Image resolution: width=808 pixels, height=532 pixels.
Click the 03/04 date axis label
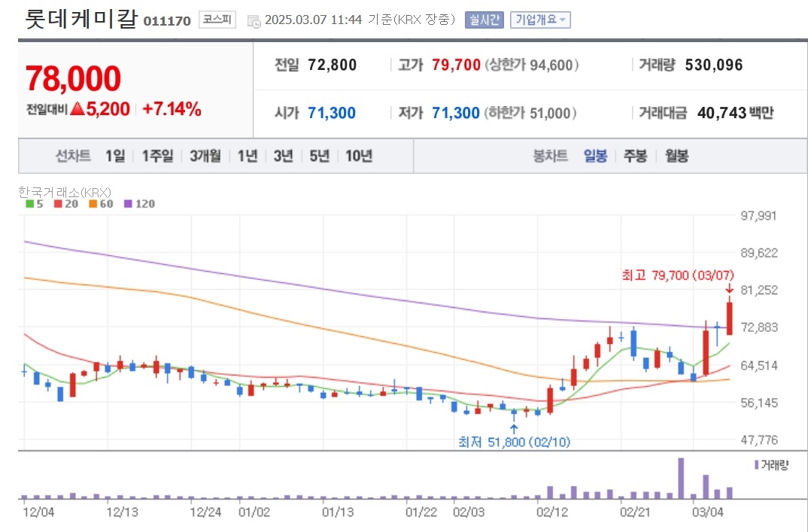[x=707, y=512]
